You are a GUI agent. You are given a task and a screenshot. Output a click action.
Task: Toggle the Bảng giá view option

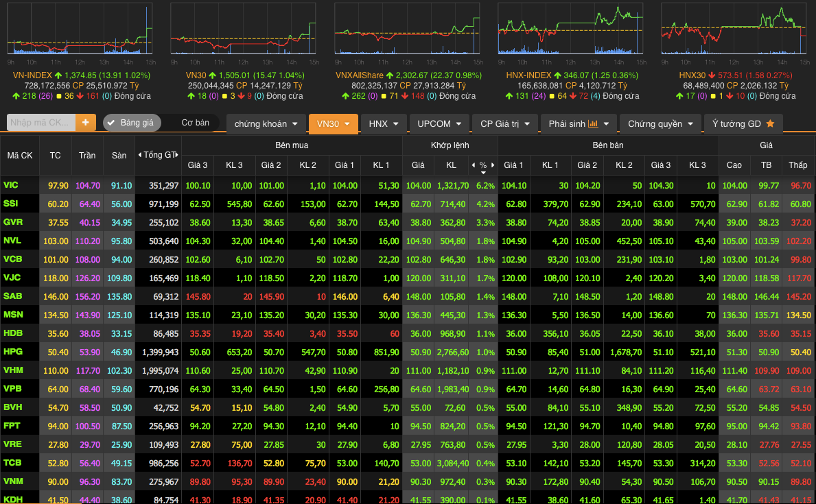[132, 123]
